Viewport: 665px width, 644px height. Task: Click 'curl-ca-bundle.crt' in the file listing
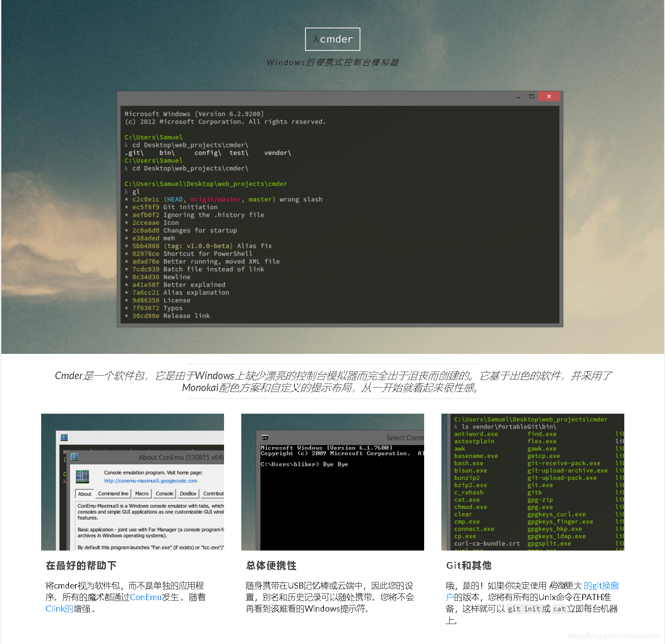tap(487, 543)
